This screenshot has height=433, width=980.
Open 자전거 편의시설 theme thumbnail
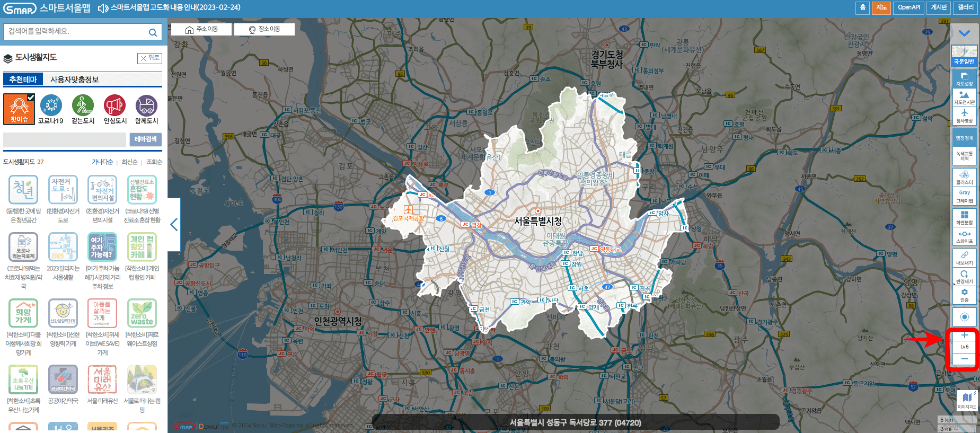pos(102,190)
